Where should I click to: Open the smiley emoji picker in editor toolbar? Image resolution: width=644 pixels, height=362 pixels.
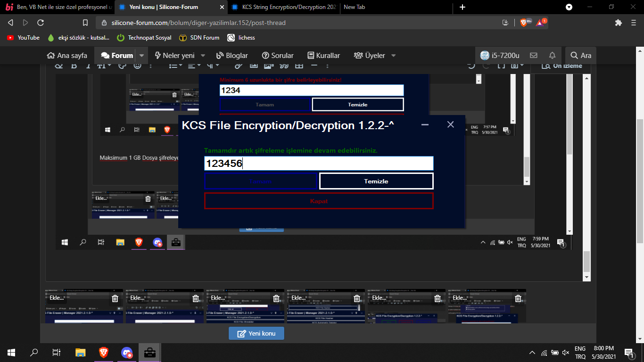point(138,66)
